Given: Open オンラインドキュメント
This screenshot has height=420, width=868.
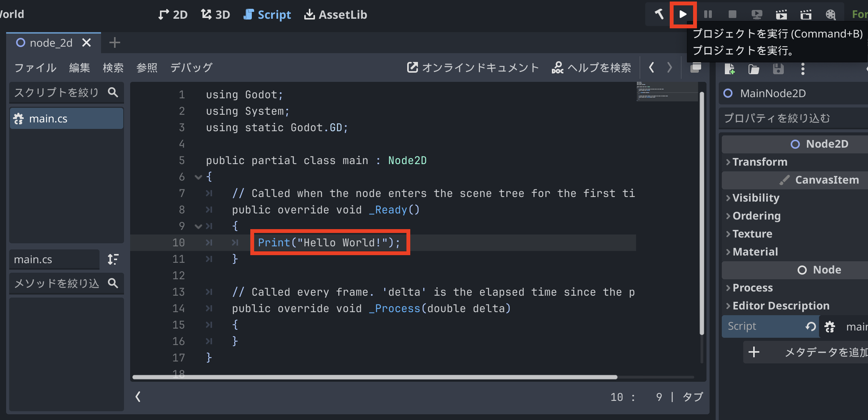Looking at the screenshot, I should click(473, 67).
